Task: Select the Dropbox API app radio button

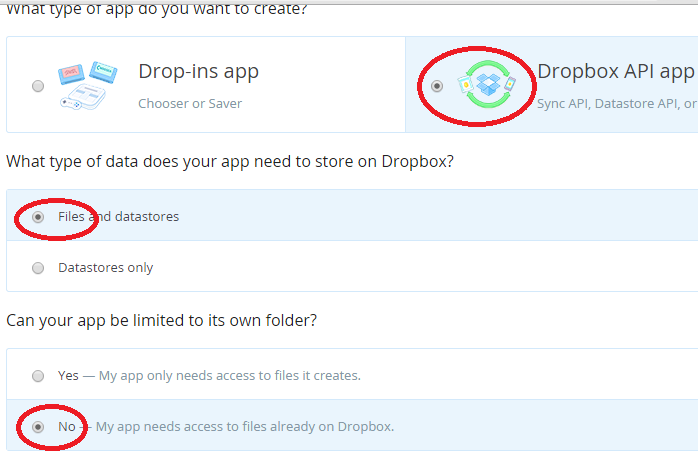Action: pyautogui.click(x=437, y=86)
